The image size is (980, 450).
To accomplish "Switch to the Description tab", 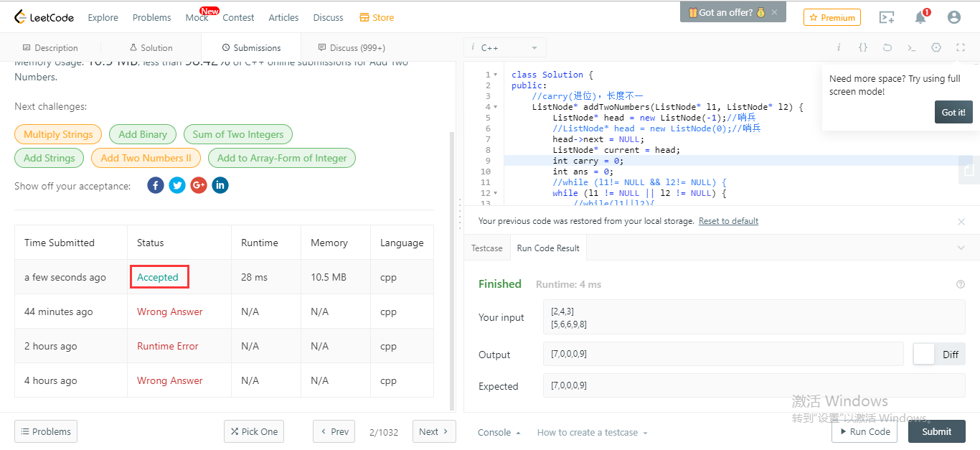I will coord(50,47).
